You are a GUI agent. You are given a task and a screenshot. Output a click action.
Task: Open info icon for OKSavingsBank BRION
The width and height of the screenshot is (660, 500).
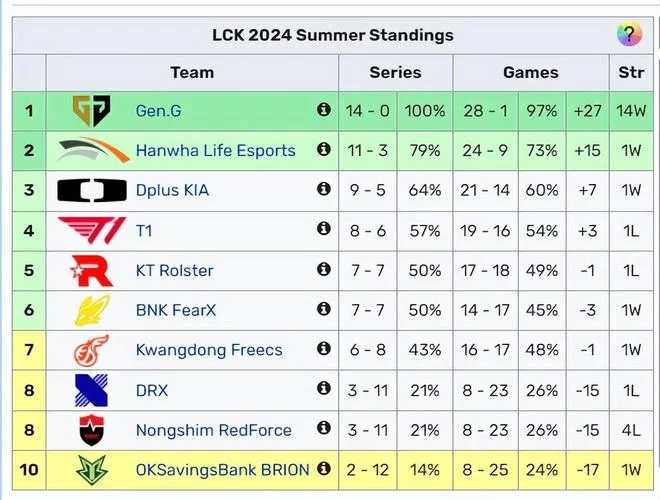point(323,468)
